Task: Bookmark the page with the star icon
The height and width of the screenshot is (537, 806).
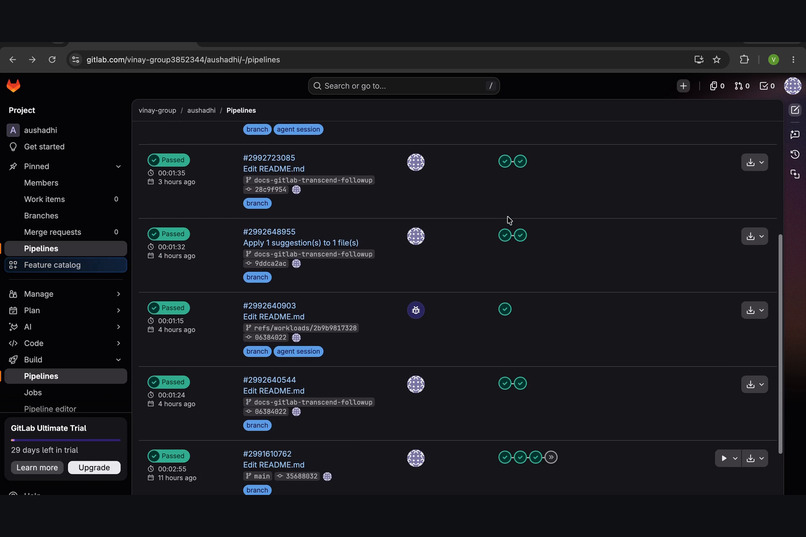Action: (717, 60)
